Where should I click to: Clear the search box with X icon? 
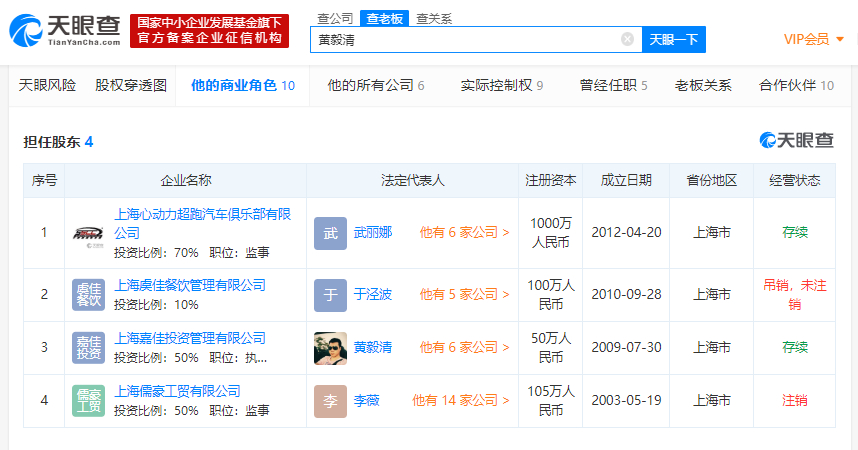(627, 39)
